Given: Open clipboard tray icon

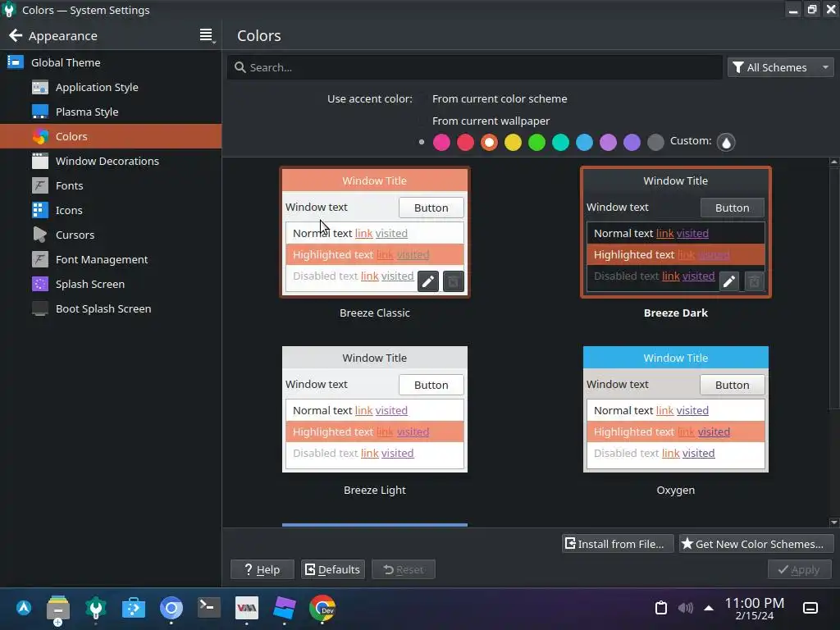Looking at the screenshot, I should tap(661, 608).
